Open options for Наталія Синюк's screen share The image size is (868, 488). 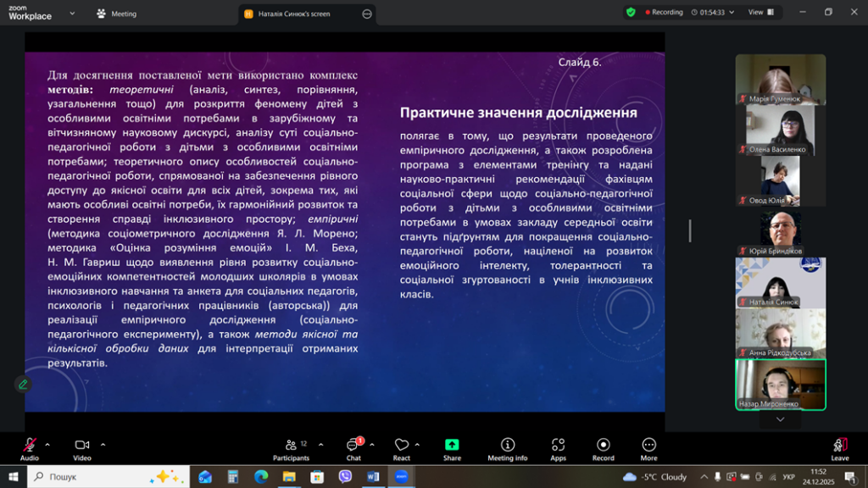366,14
